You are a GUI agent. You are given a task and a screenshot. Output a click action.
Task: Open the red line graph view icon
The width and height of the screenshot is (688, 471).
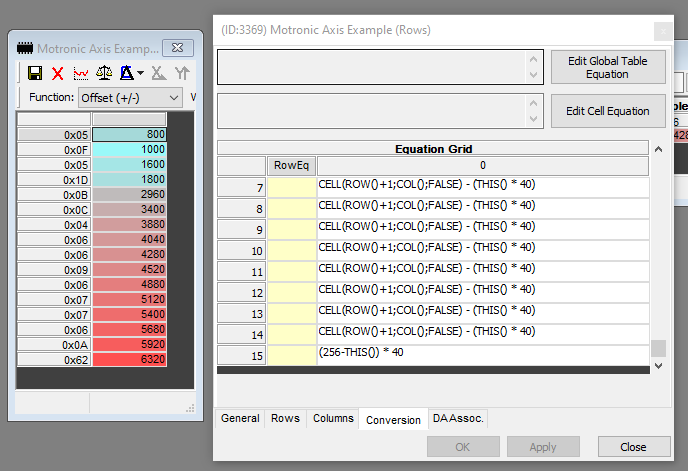(81, 73)
